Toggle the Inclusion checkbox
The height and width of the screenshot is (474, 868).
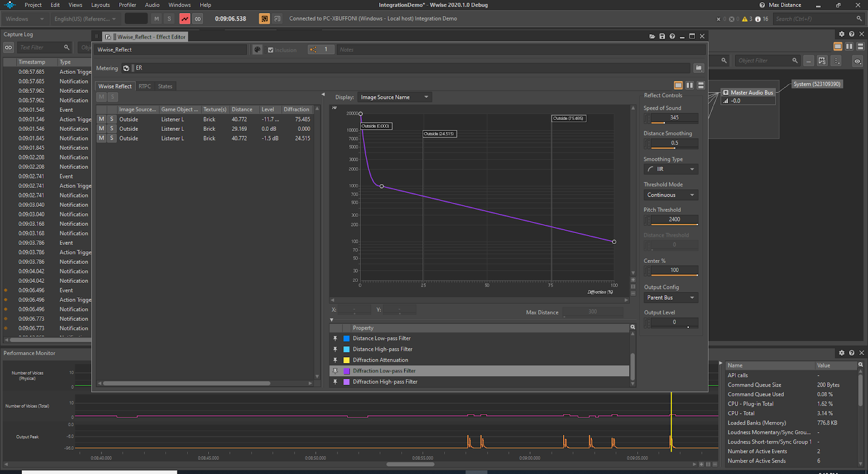[x=271, y=50]
